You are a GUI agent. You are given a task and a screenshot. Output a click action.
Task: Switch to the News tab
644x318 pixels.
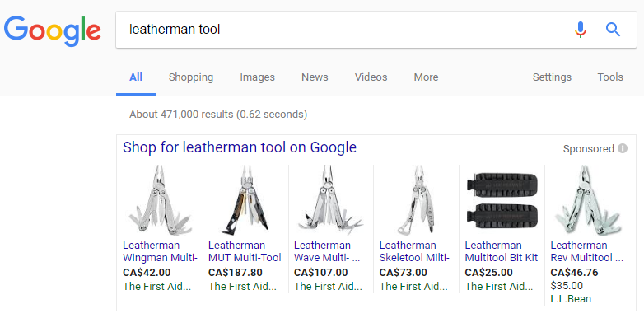(315, 77)
